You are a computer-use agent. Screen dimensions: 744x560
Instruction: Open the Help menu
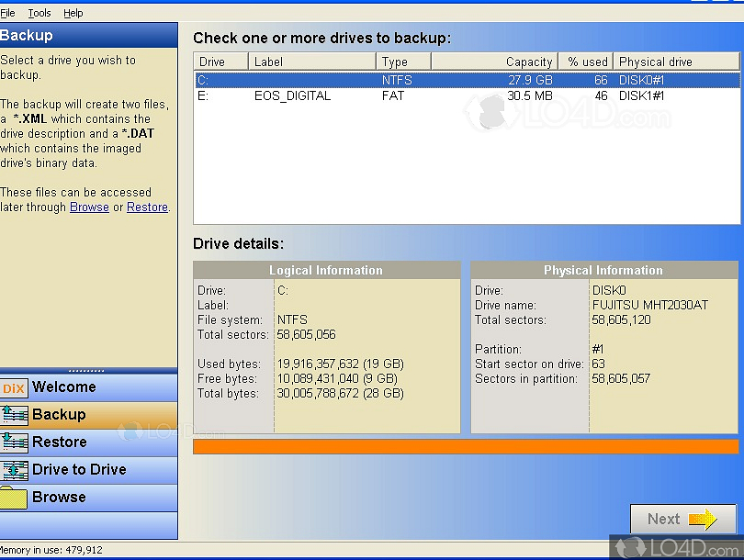(73, 13)
